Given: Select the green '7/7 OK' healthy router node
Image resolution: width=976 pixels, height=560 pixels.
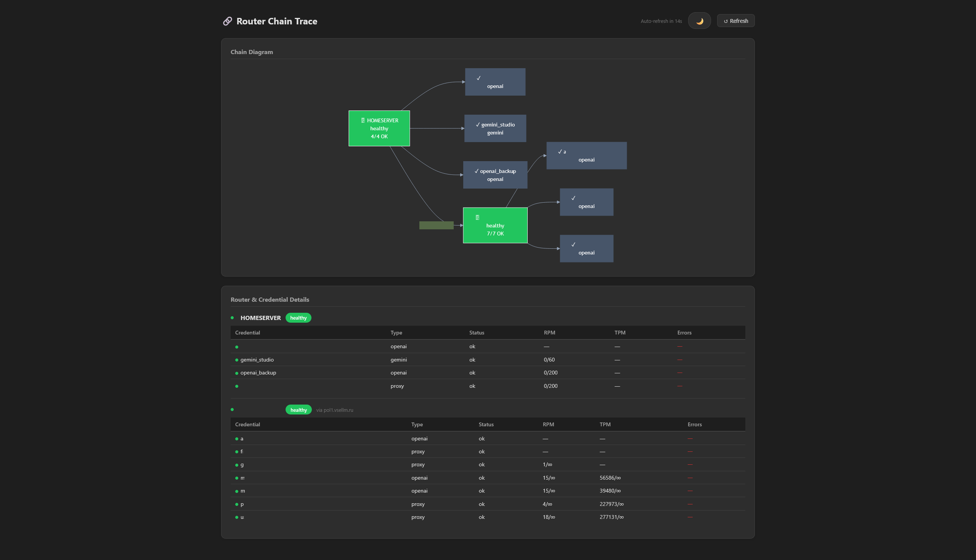Looking at the screenshot, I should [x=495, y=226].
